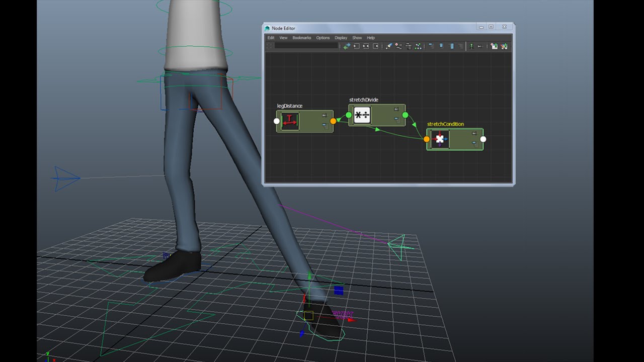The image size is (644, 362).
Task: Click the stretchDivide node name label
Action: pyautogui.click(x=364, y=100)
